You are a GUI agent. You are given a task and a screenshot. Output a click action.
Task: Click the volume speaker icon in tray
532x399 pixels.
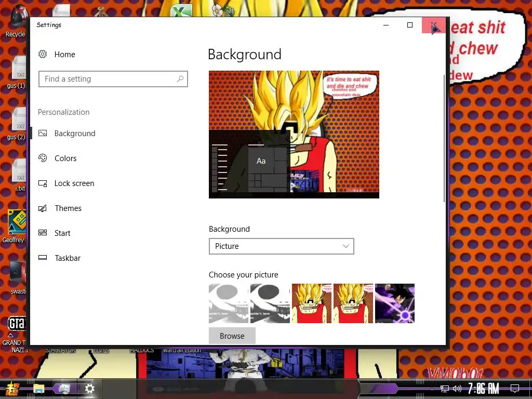(457, 389)
